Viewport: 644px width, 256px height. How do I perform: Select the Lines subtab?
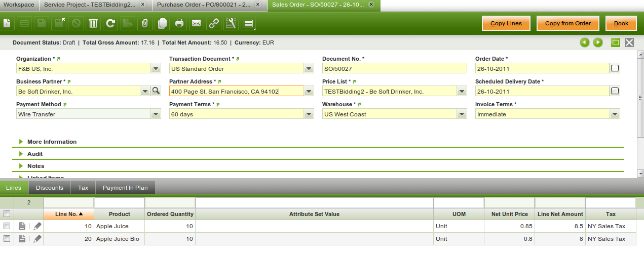pyautogui.click(x=14, y=188)
